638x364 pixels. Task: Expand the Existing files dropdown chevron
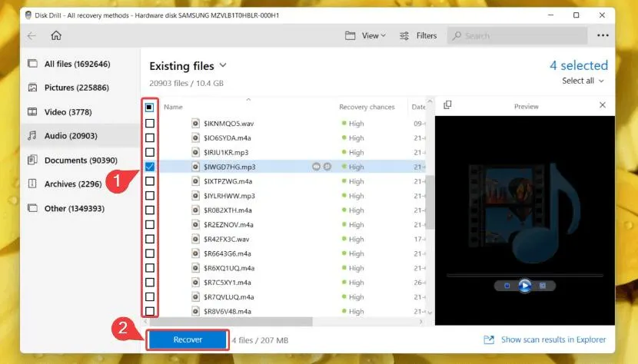click(223, 65)
